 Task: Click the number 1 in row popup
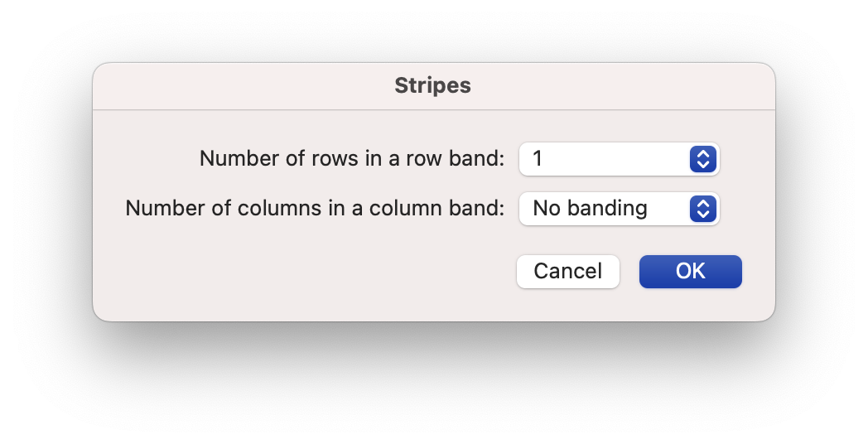538,159
